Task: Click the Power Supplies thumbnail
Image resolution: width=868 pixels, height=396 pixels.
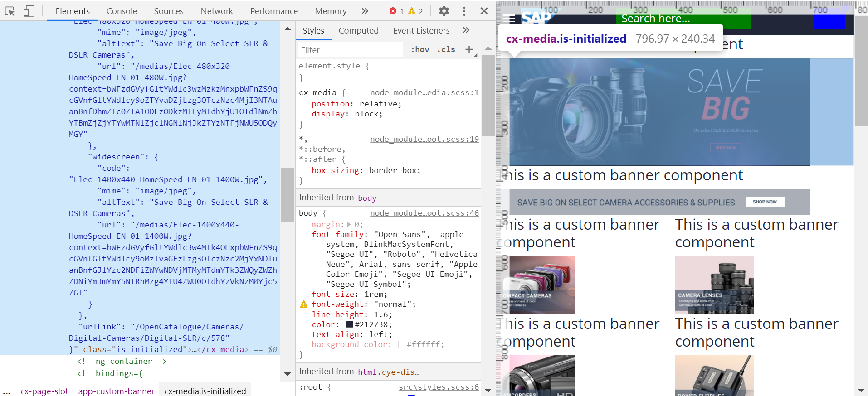Action: point(714,376)
